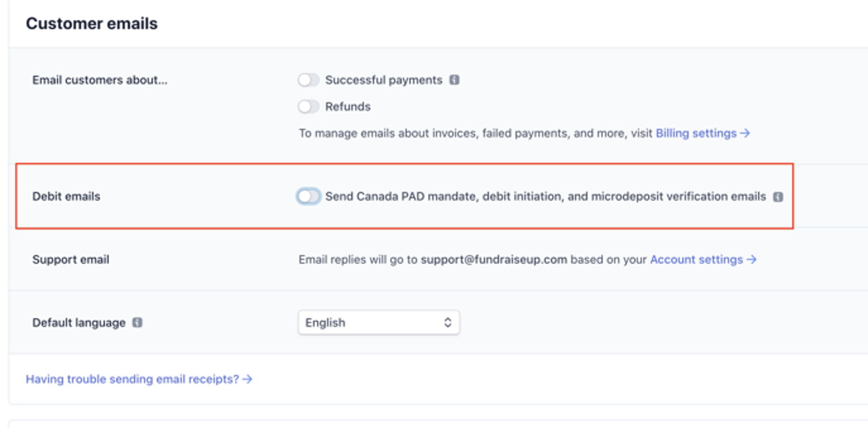Enable the Refunds email switch
Viewport: 868px width, 428px height.
point(309,107)
